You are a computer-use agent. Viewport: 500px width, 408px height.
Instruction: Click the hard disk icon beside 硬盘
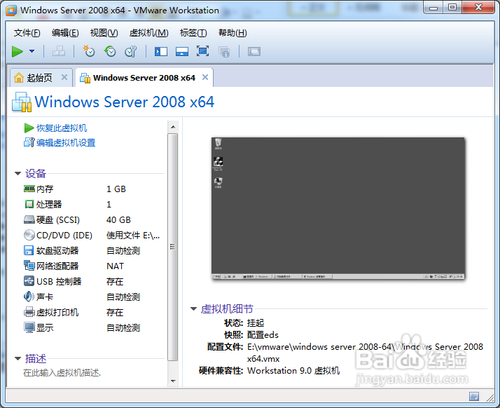tap(29, 220)
